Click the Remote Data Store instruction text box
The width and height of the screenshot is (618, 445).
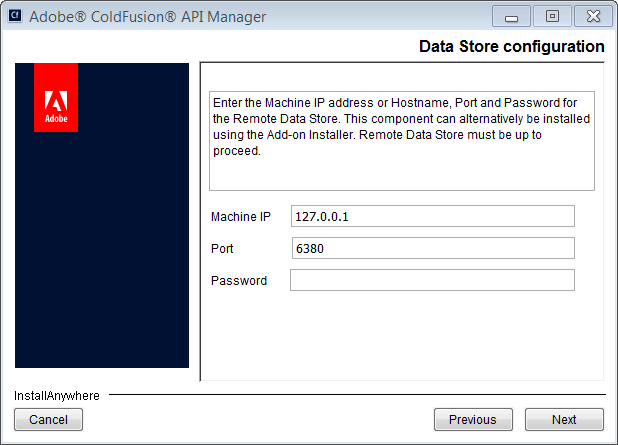pos(401,140)
